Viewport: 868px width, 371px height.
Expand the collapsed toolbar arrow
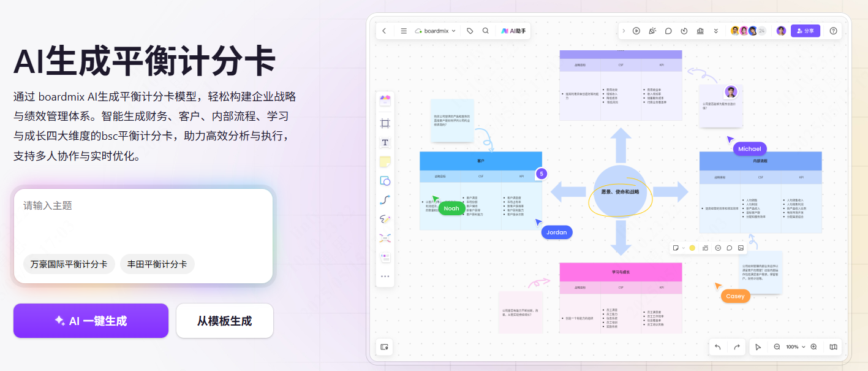pyautogui.click(x=624, y=31)
